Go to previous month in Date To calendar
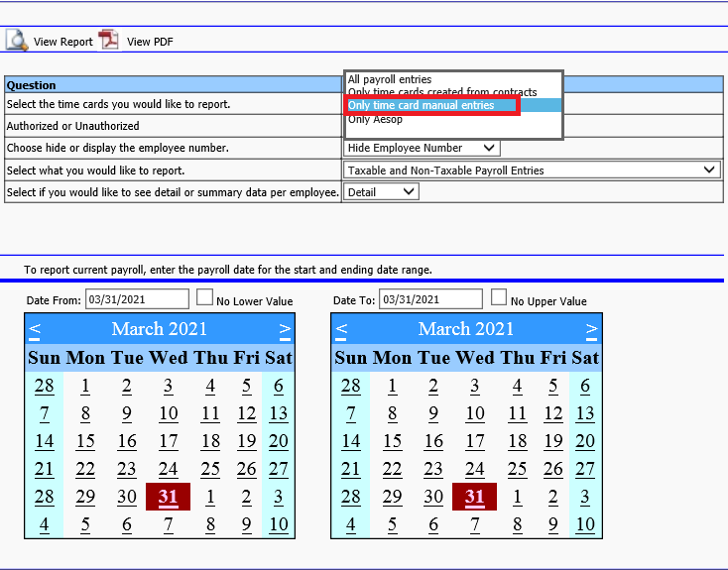 click(341, 329)
